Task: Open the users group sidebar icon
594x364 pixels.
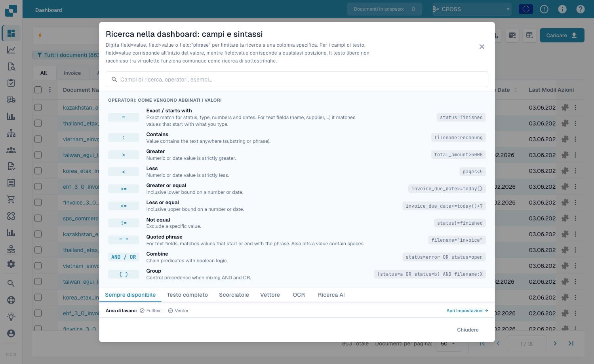Action: 11,150
